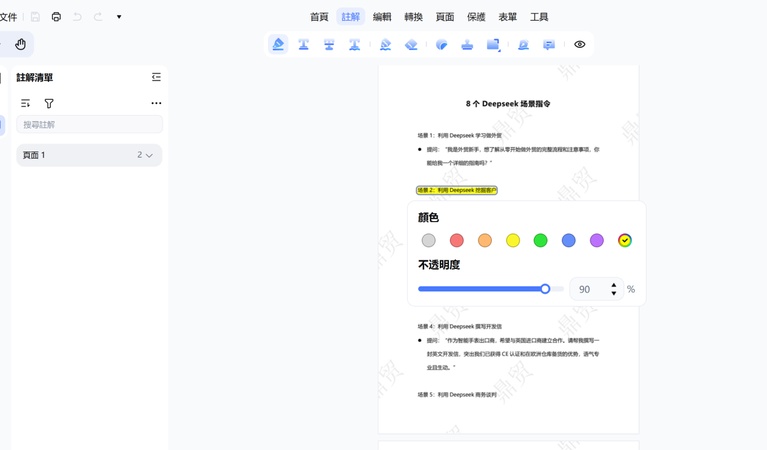The height and width of the screenshot is (450, 767).
Task: Select the shape rectangle tool
Action: point(493,45)
